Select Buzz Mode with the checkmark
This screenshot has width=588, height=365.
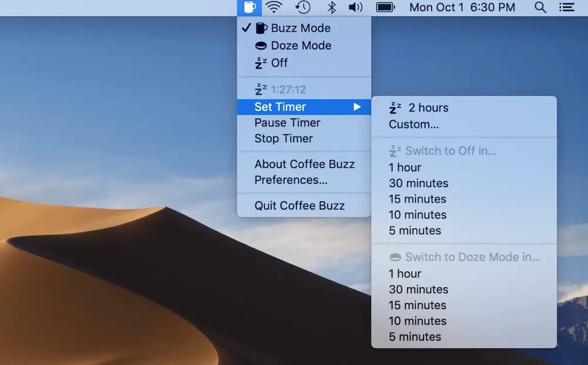pyautogui.click(x=304, y=28)
